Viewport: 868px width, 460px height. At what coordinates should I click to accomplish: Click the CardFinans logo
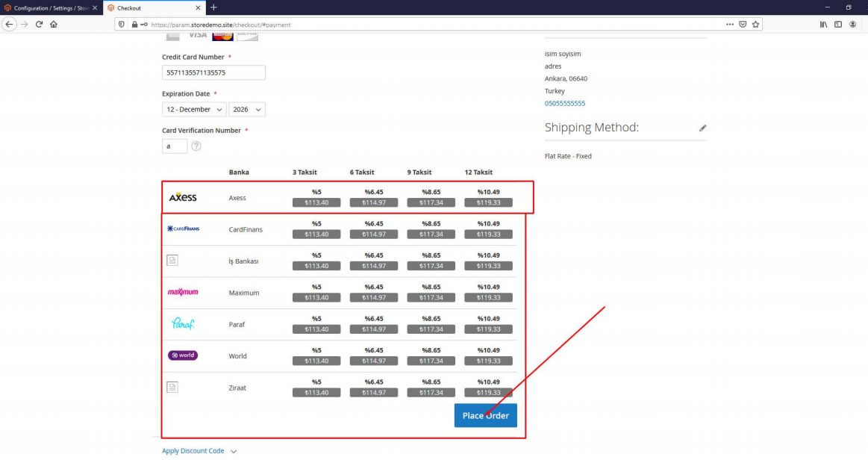(x=184, y=229)
